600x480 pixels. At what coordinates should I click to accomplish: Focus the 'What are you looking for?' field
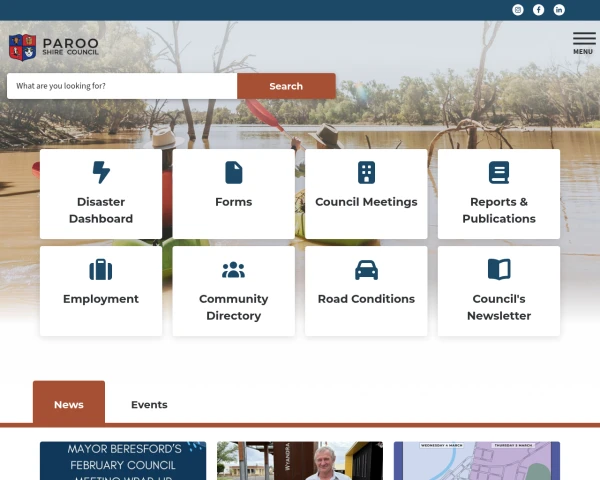pyautogui.click(x=122, y=86)
